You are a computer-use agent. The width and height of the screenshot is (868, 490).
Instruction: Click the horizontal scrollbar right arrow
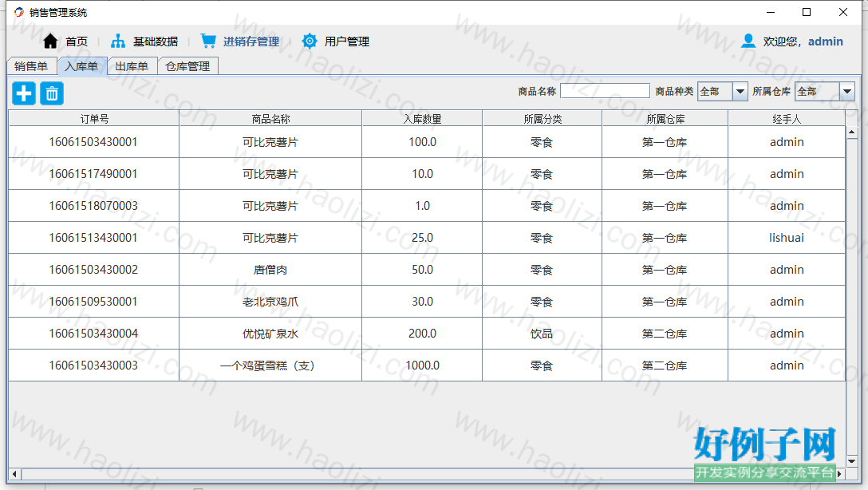pyautogui.click(x=839, y=474)
